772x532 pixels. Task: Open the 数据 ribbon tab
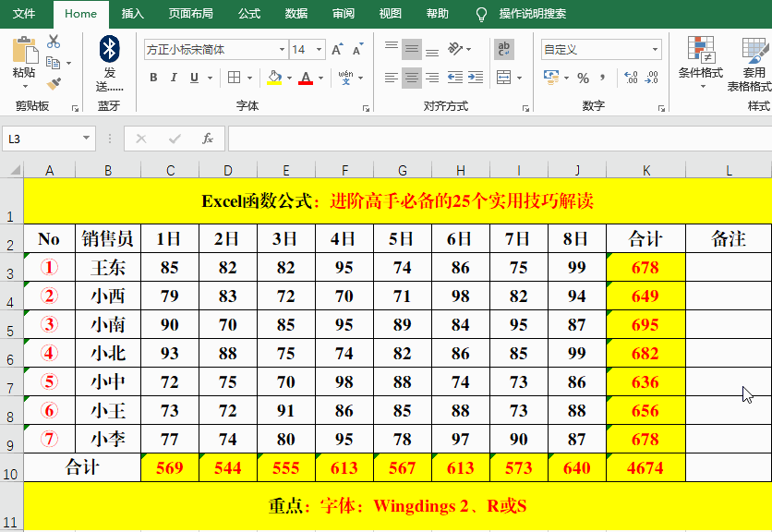[295, 14]
